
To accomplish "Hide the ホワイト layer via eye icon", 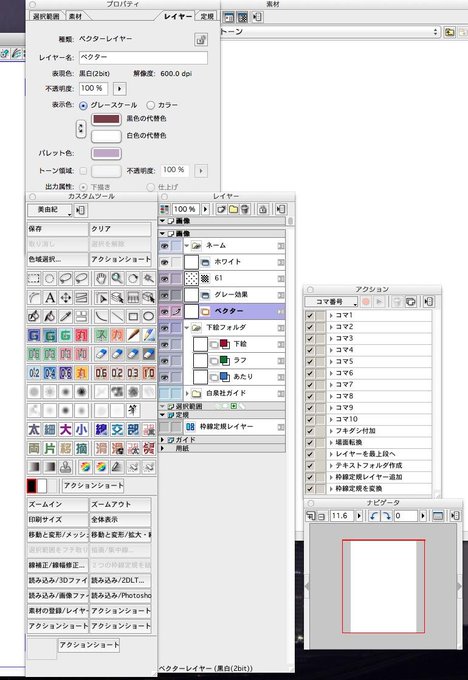I will coord(164,262).
